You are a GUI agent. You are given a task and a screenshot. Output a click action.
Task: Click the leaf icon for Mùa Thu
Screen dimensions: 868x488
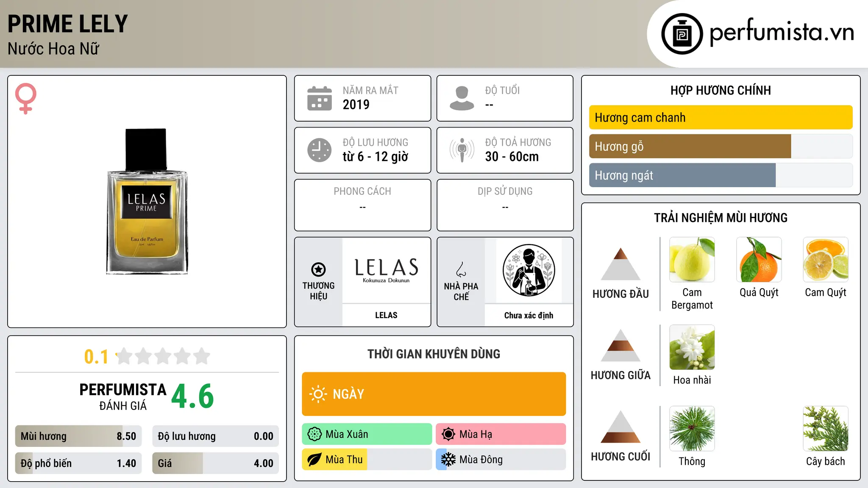tap(314, 460)
